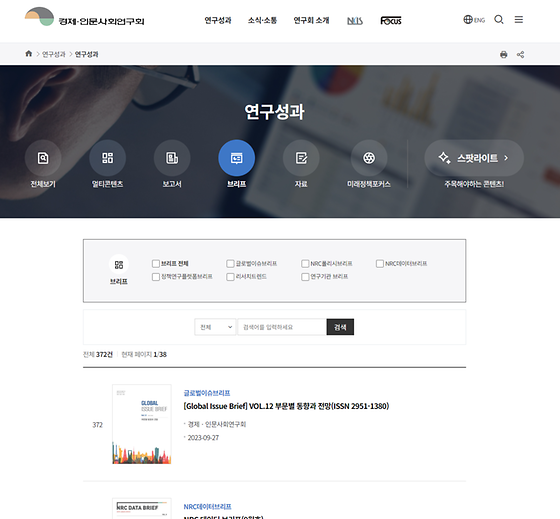Open the search magnifier icon in header
This screenshot has height=519, width=560.
coord(499,20)
